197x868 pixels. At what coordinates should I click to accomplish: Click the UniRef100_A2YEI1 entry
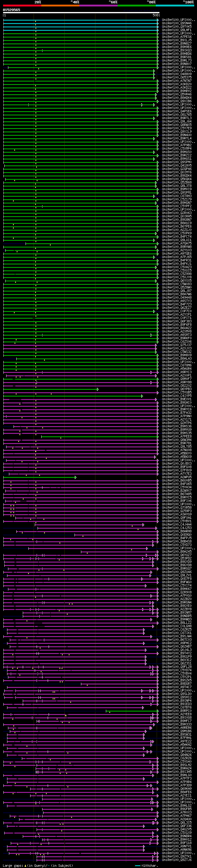177,795
